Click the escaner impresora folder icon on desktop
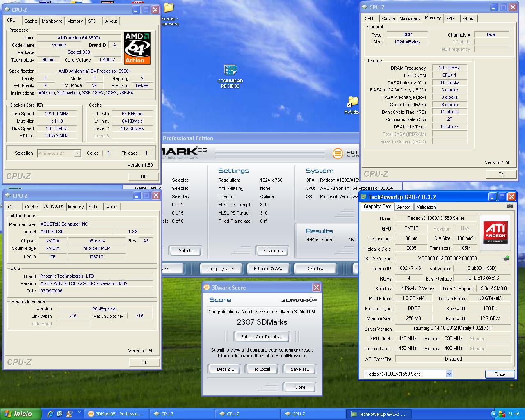This screenshot has width=525, height=420. tap(169, 14)
